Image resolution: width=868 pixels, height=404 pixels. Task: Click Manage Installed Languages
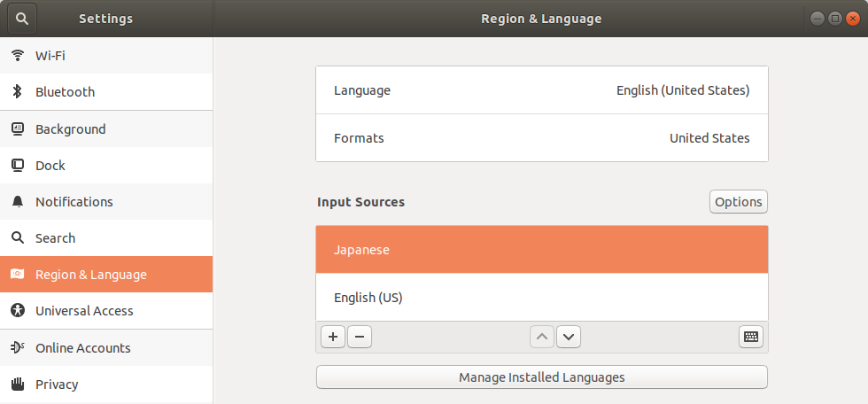click(x=541, y=377)
